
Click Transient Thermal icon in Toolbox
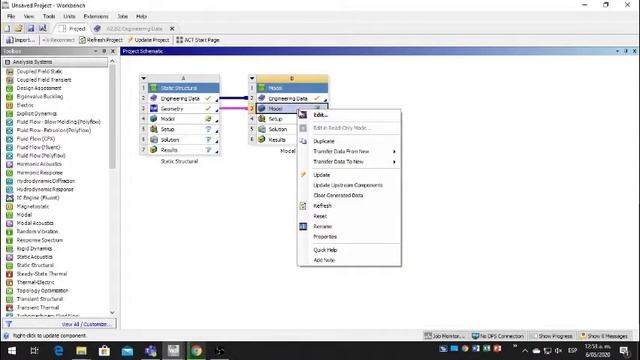click(9, 308)
